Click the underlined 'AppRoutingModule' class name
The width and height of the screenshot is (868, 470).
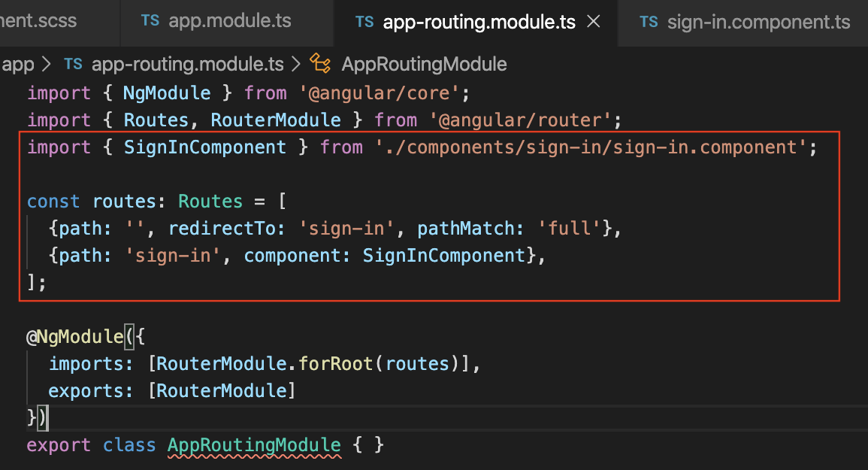(x=254, y=446)
